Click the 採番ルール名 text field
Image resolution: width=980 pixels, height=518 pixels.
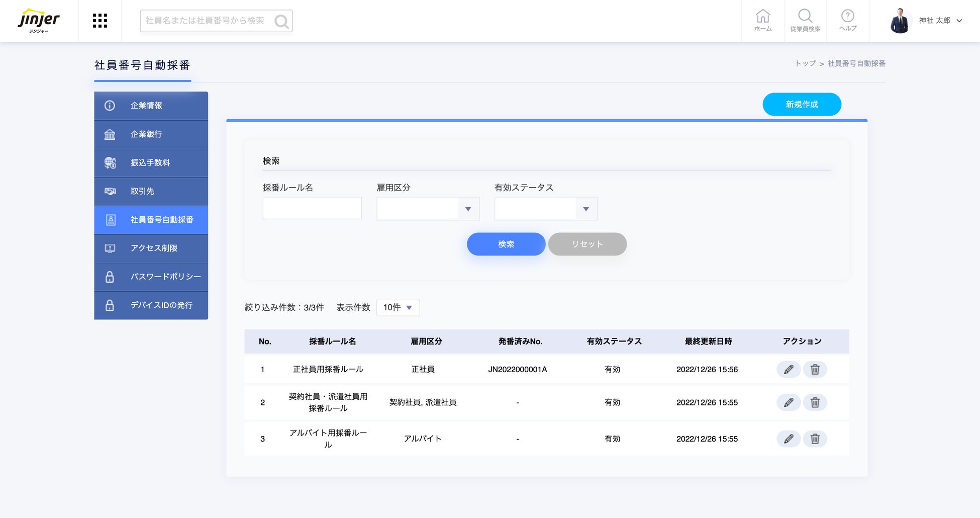[x=312, y=208]
